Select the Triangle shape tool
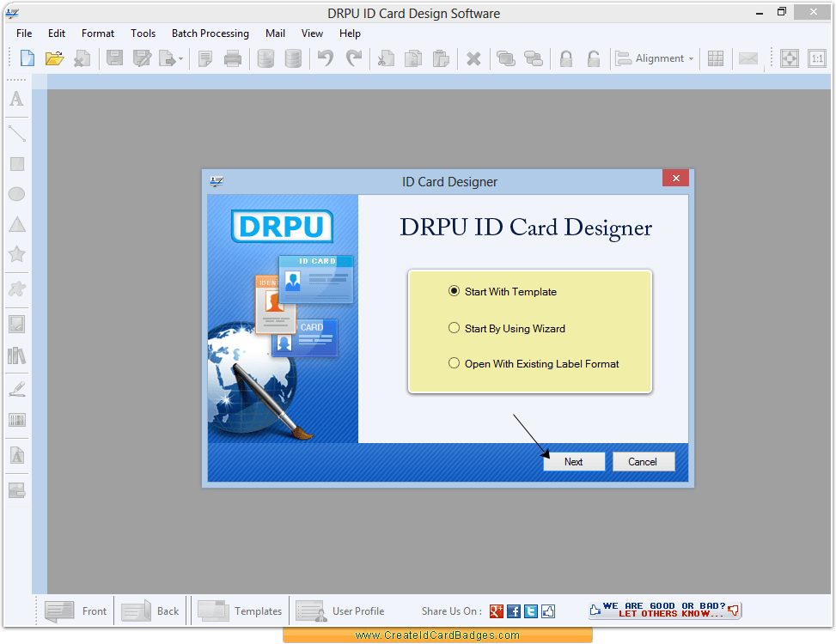The width and height of the screenshot is (836, 644). [x=17, y=224]
